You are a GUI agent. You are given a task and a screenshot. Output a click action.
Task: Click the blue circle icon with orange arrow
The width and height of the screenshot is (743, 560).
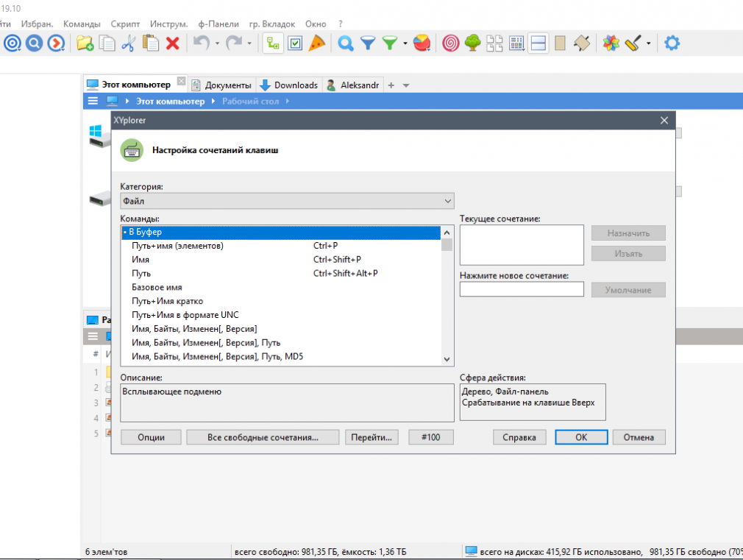pyautogui.click(x=56, y=43)
